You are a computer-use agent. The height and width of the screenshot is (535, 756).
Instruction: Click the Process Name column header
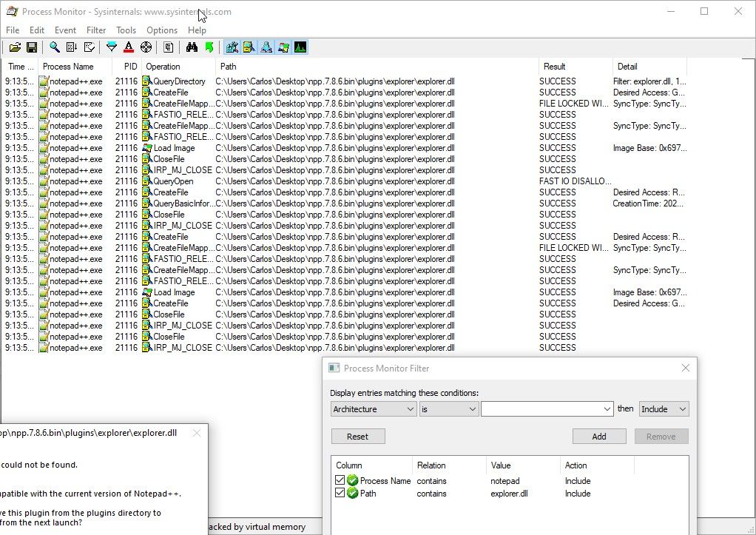[x=75, y=67]
